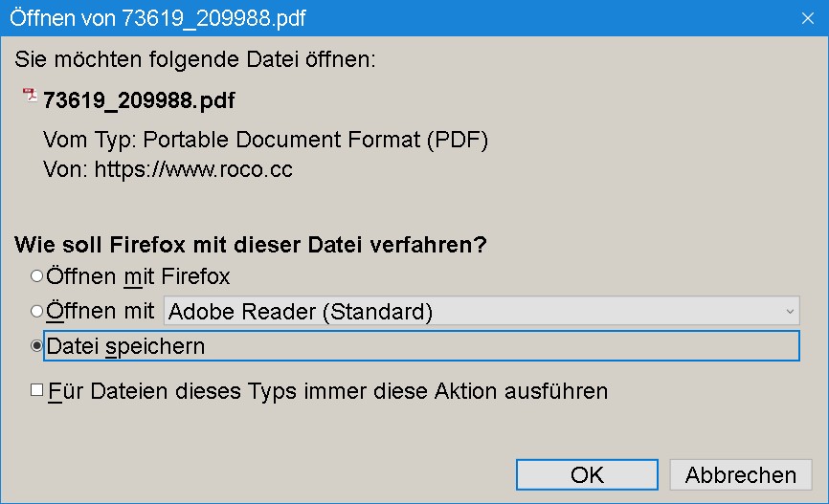Image resolution: width=829 pixels, height=504 pixels.
Task: Close the dialog with the X button
Action: (806, 19)
